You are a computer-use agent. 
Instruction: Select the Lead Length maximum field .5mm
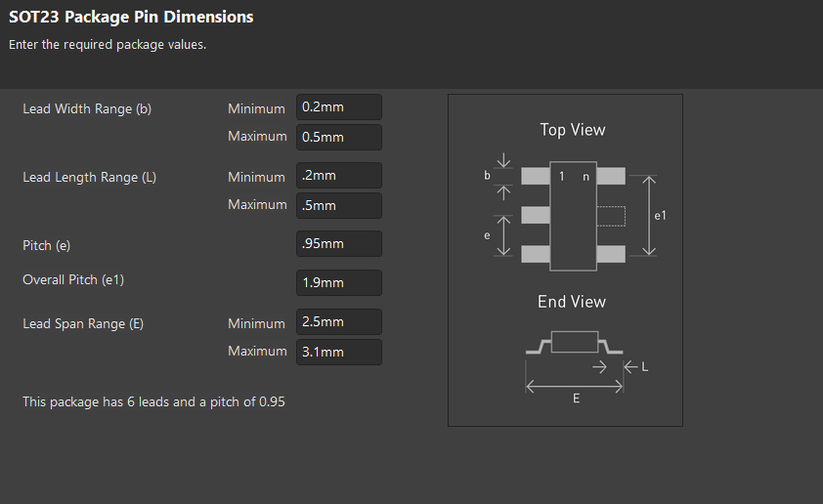click(339, 205)
